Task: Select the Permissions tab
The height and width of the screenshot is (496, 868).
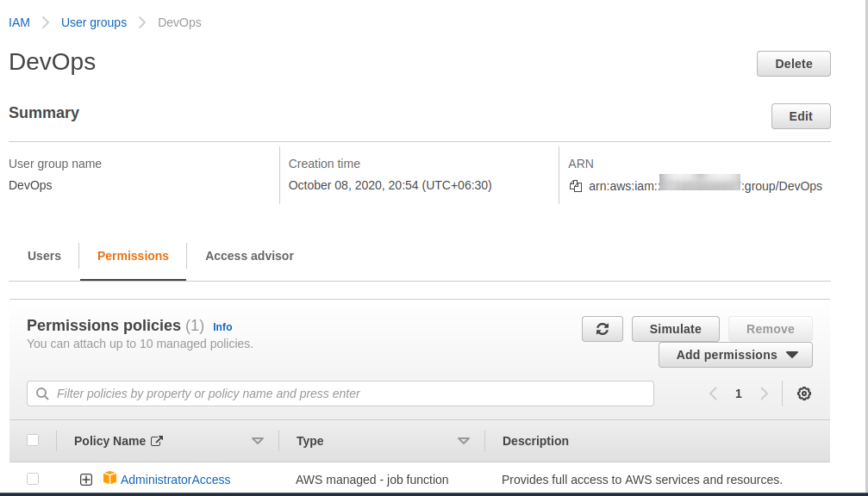Action: [133, 256]
